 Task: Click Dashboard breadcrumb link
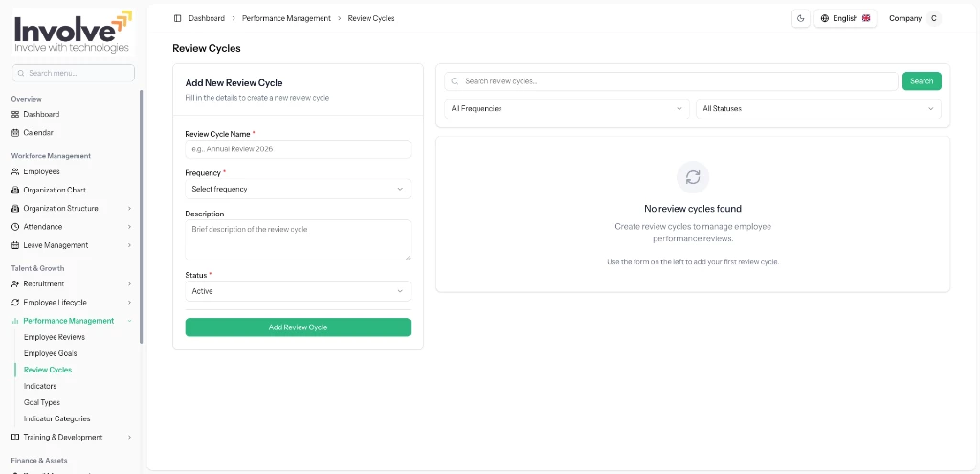[x=207, y=18]
